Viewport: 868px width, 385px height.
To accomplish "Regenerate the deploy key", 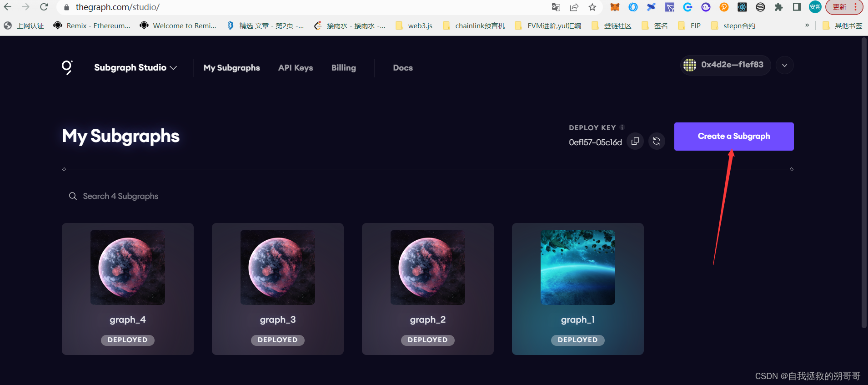I will [656, 142].
